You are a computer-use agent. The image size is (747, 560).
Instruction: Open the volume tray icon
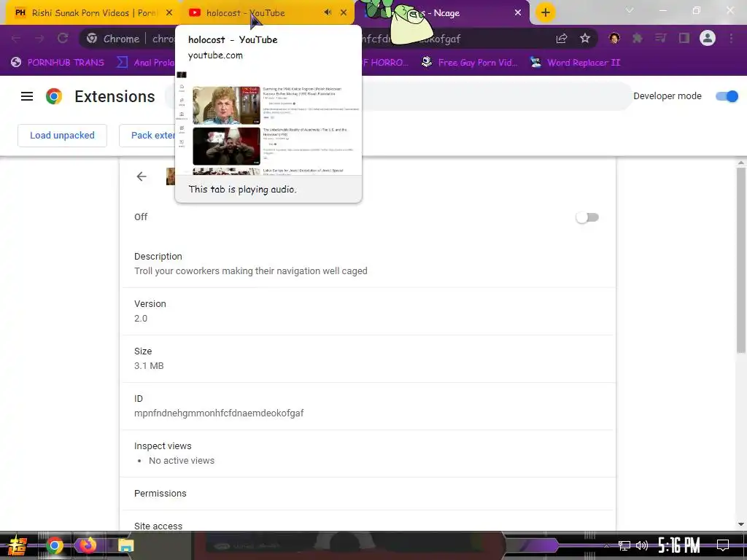pos(642,545)
